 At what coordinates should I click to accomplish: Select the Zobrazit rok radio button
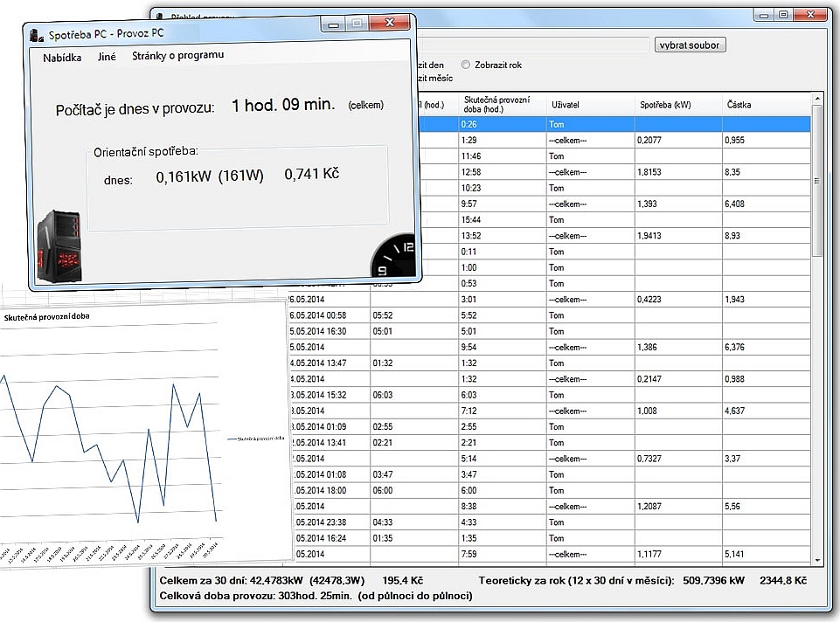(x=466, y=65)
